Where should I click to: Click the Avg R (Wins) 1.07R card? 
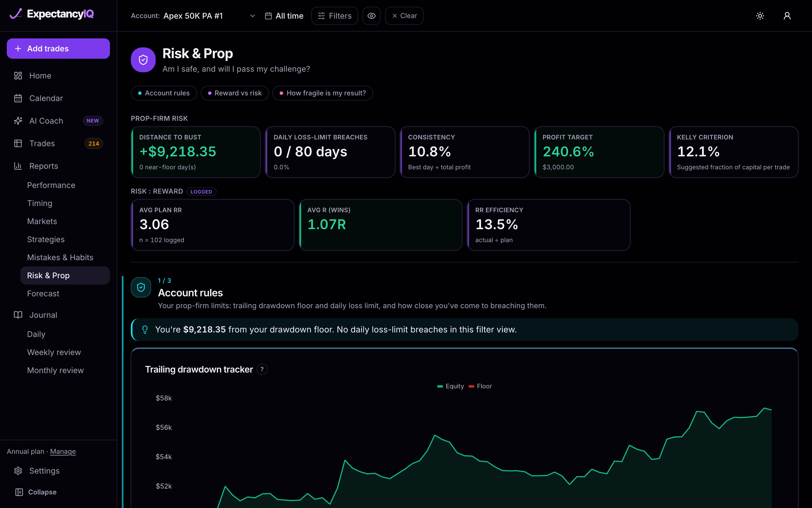click(381, 225)
